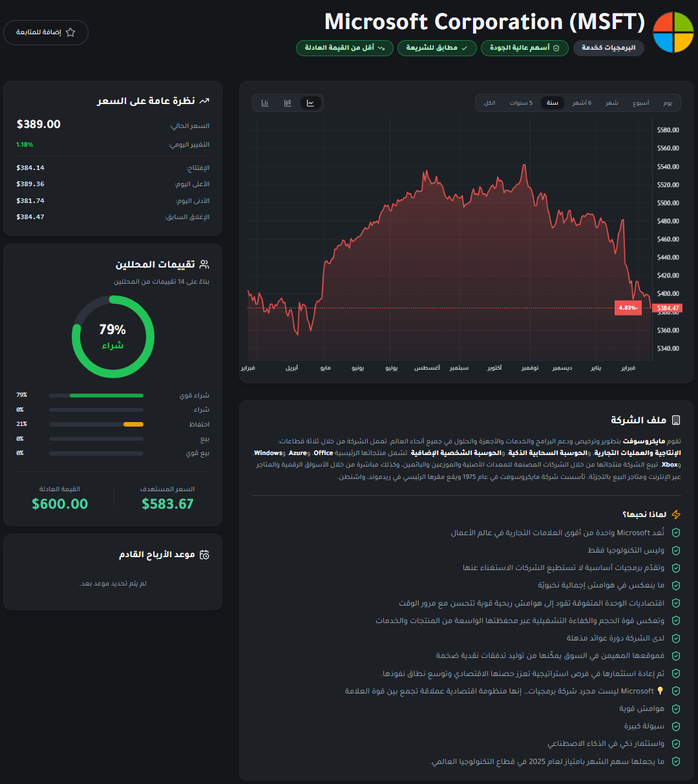Click shield check icon beside لدى الشركة دورة عوائد مذهلة

(x=676, y=638)
